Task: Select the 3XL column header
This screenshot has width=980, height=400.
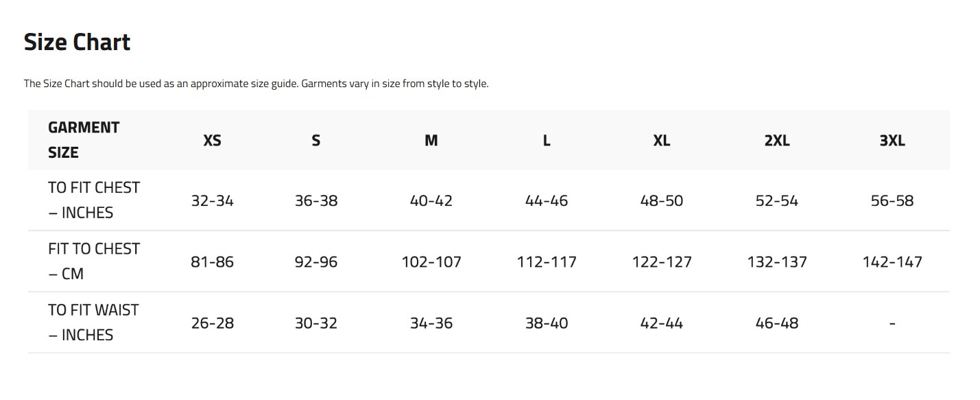Action: tap(892, 140)
